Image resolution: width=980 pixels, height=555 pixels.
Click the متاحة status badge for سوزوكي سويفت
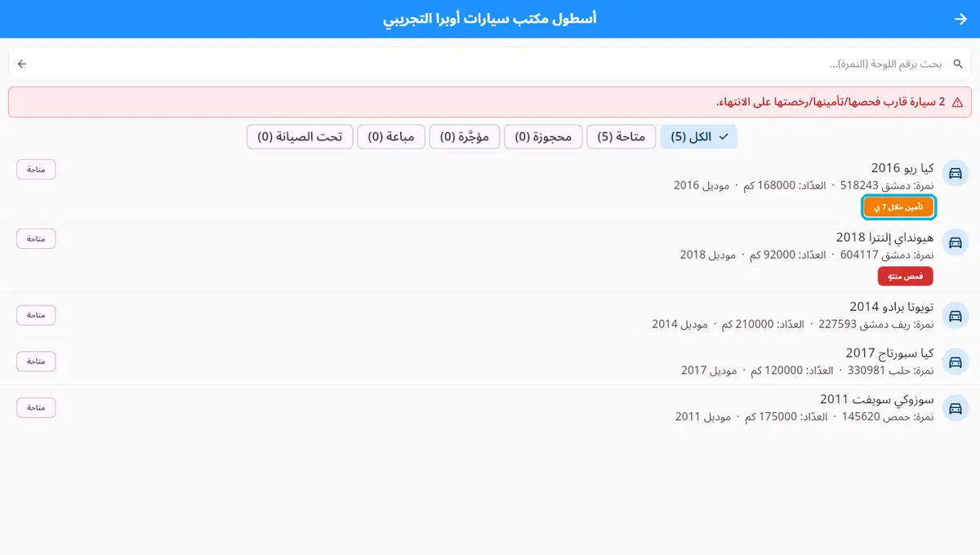pyautogui.click(x=36, y=407)
